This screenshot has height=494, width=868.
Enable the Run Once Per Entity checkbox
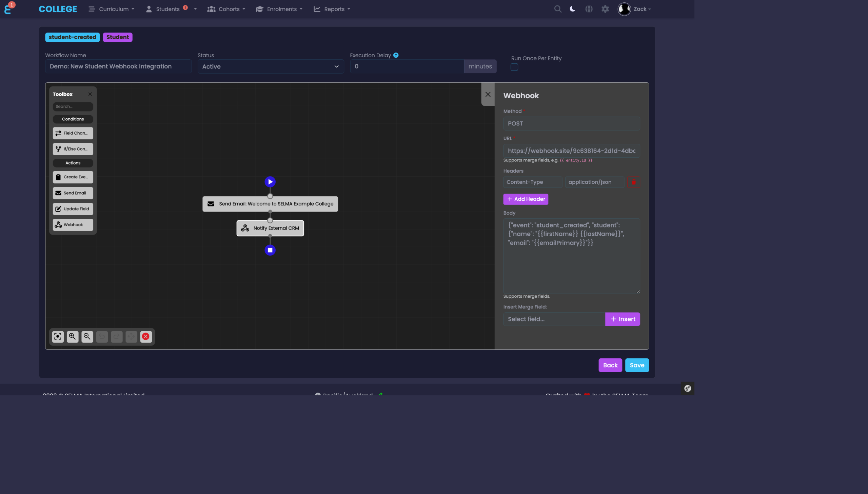(514, 67)
